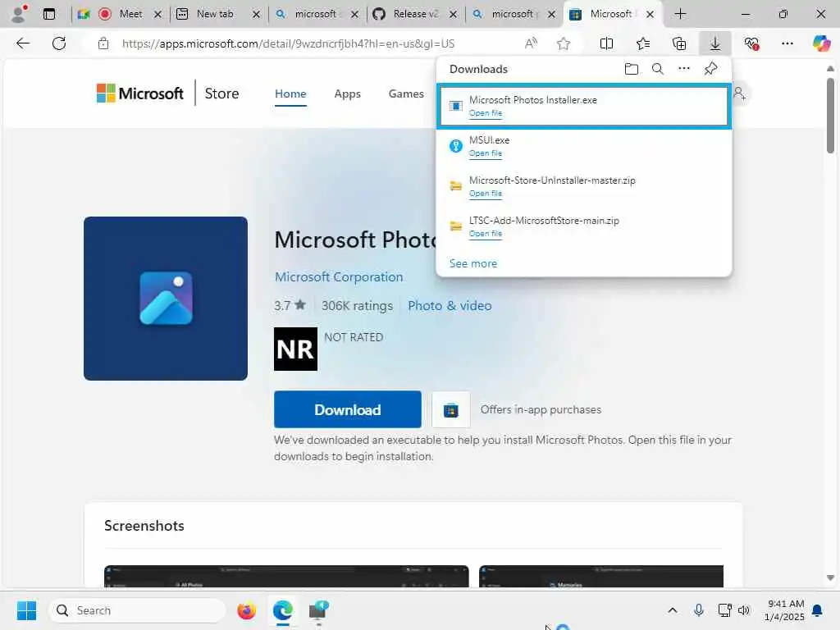
Task: Open the clock and date tray
Action: point(785,610)
